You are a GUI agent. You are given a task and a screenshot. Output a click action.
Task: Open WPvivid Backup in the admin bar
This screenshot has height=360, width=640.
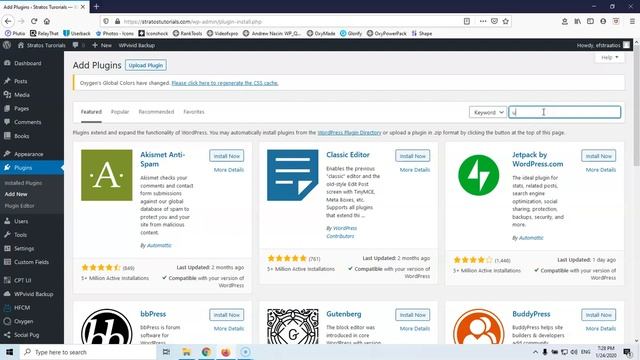pyautogui.click(x=137, y=45)
